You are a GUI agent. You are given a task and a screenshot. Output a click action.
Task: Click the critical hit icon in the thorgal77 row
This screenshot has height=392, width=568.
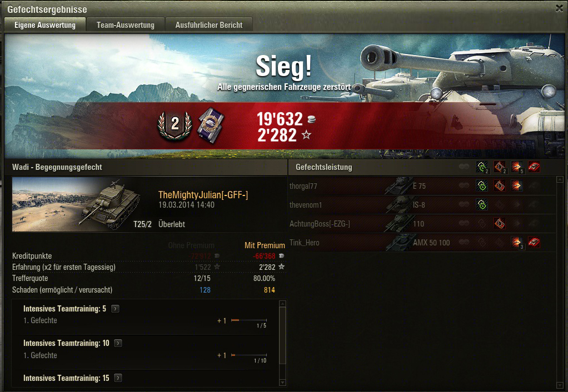click(500, 185)
